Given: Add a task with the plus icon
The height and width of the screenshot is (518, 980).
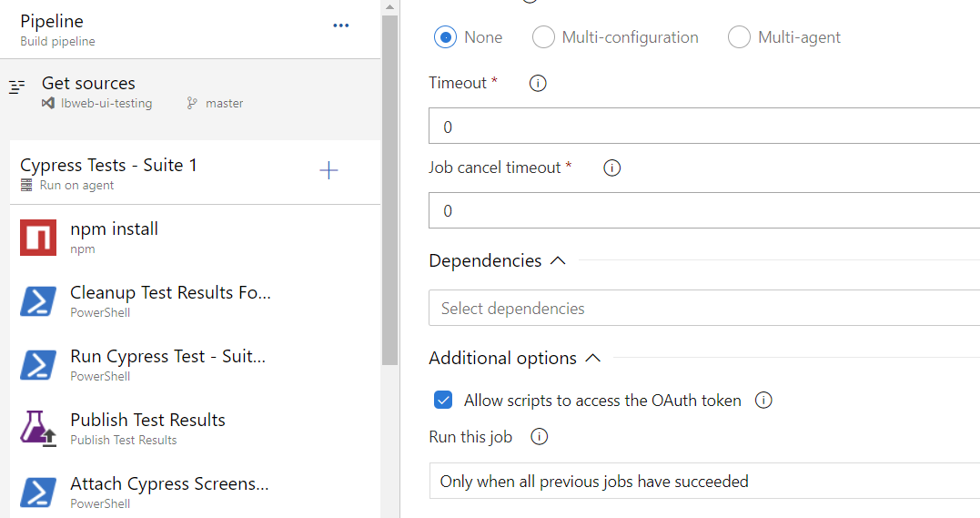Looking at the screenshot, I should pyautogui.click(x=328, y=170).
